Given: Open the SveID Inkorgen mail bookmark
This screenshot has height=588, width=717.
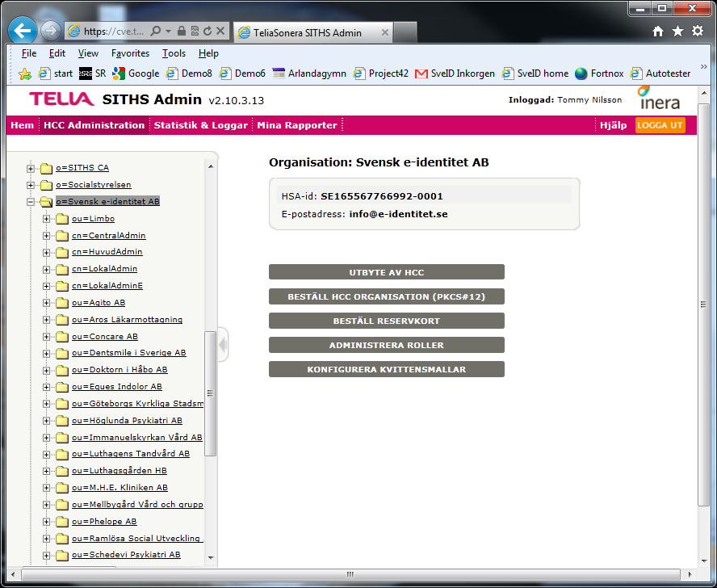Looking at the screenshot, I should tap(455, 73).
